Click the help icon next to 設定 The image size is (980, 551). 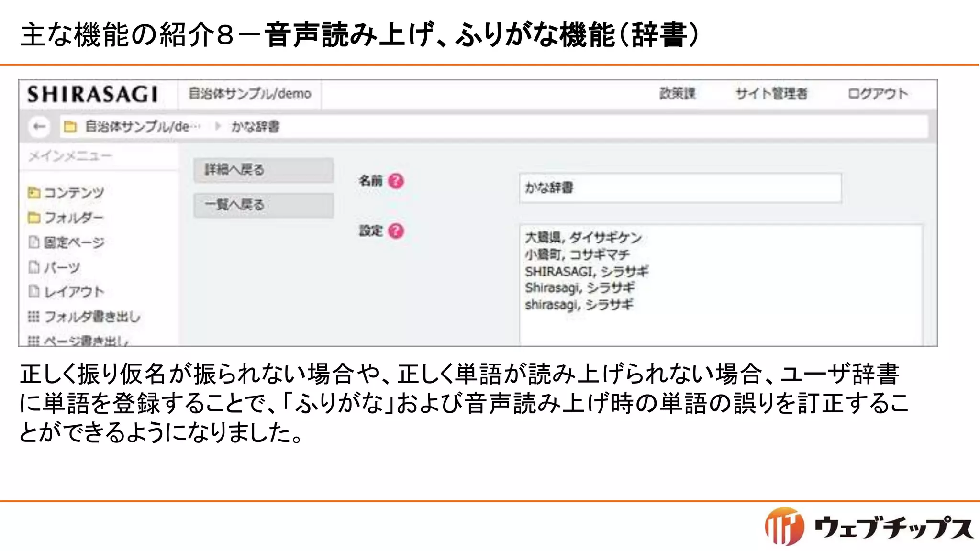[396, 231]
